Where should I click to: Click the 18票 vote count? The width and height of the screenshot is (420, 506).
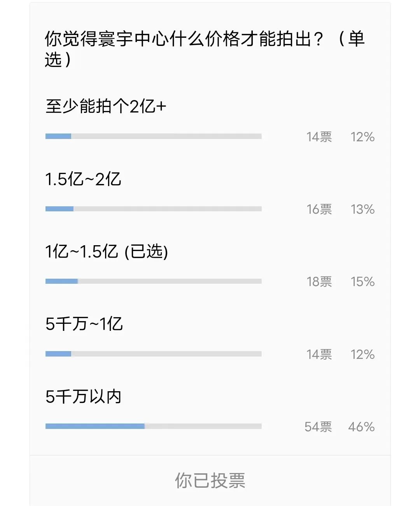(x=319, y=282)
